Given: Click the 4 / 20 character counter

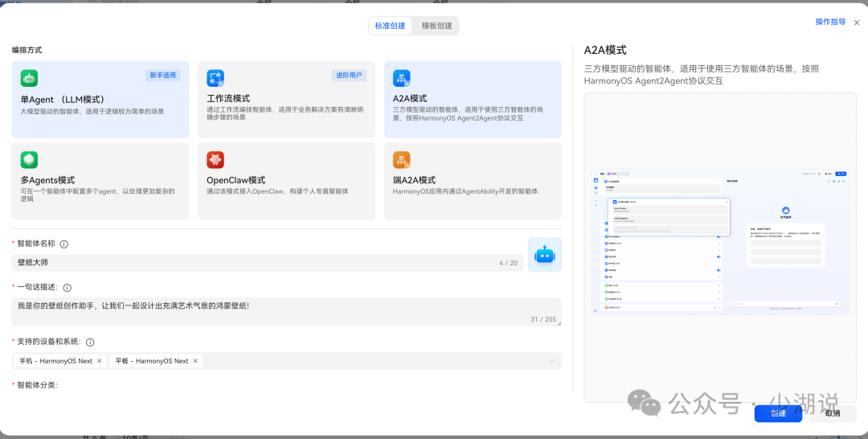Looking at the screenshot, I should pos(508,263).
